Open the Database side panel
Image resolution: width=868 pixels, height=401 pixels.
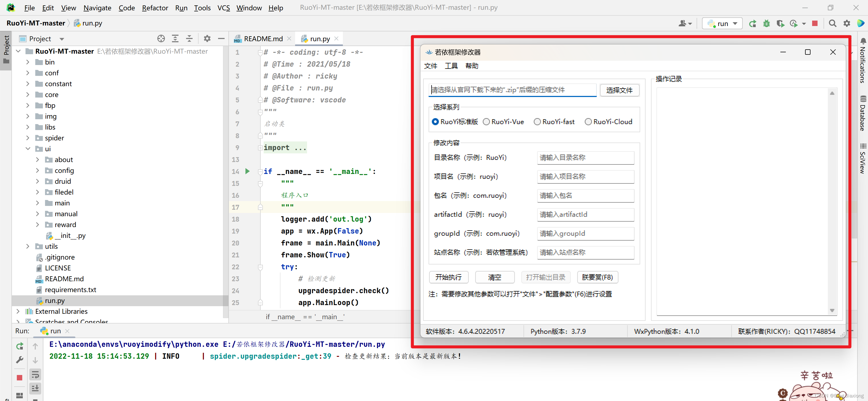point(862,113)
